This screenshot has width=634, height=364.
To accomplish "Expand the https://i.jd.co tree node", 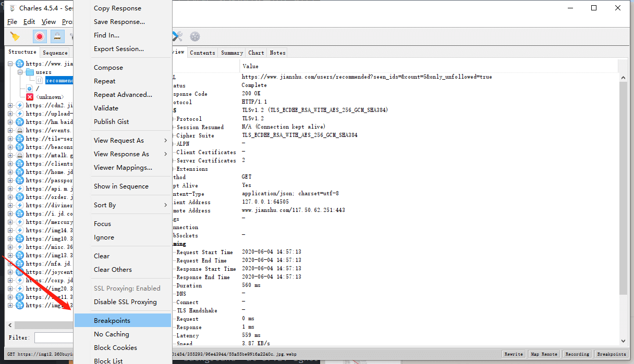I will coord(10,214).
